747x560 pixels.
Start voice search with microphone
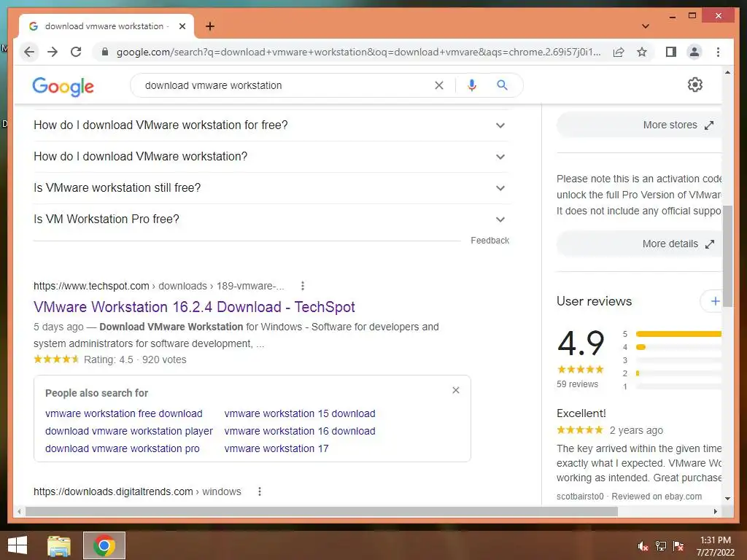pos(472,85)
